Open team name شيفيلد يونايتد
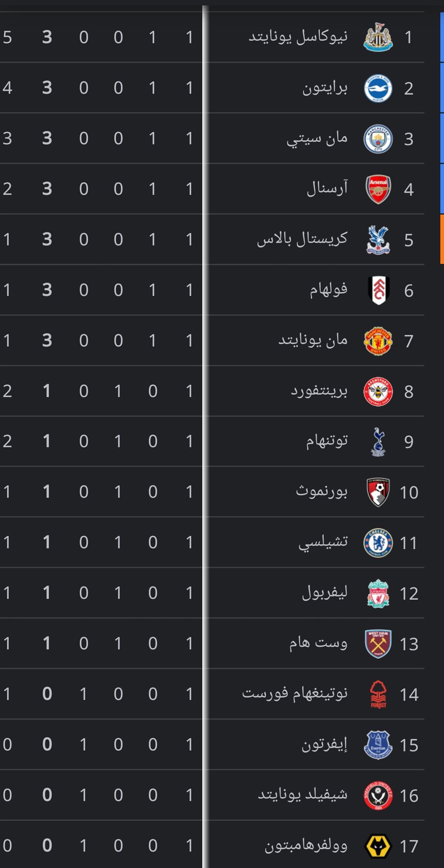The image size is (444, 868). [x=303, y=795]
